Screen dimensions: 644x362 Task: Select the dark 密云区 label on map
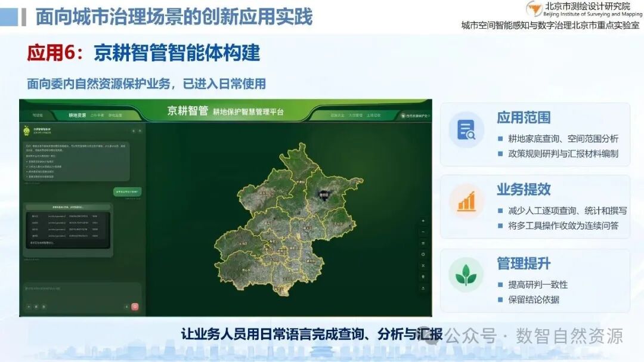coord(324,194)
